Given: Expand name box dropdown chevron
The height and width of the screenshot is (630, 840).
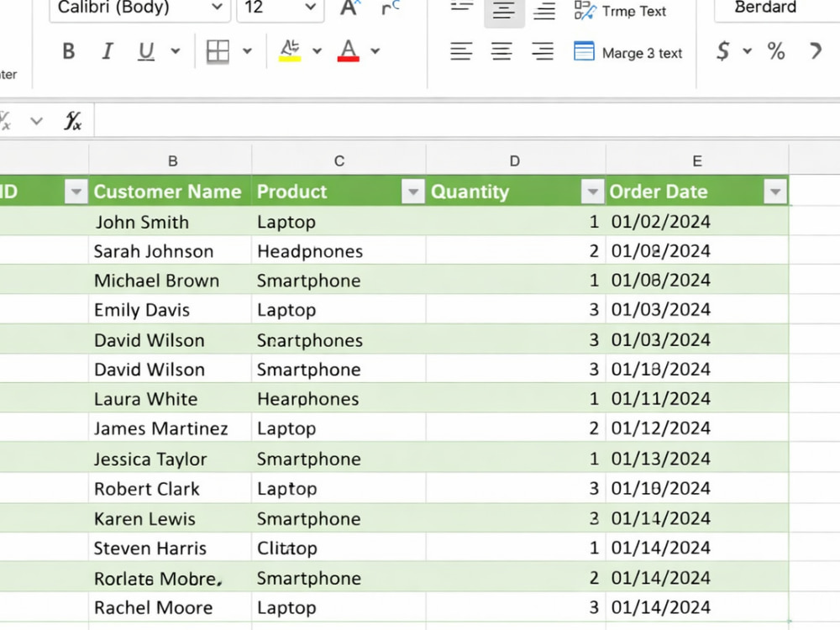Looking at the screenshot, I should click(36, 120).
